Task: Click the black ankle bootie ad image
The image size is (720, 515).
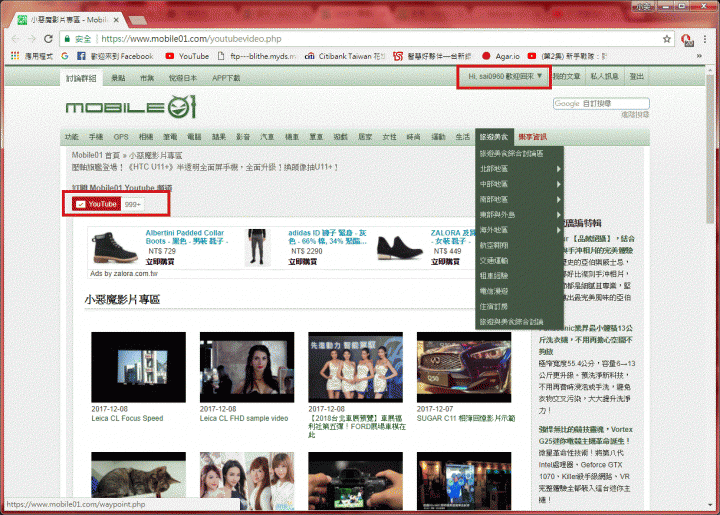Action: point(399,248)
